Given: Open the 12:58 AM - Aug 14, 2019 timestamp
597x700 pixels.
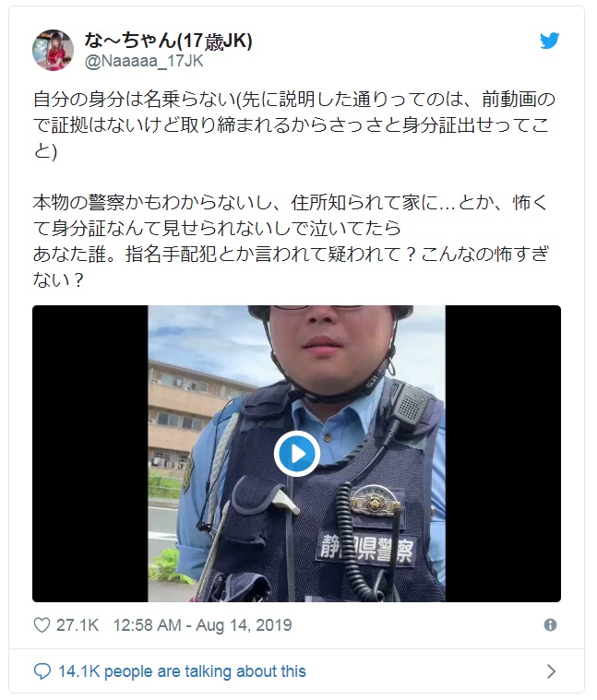Looking at the screenshot, I should (202, 625).
